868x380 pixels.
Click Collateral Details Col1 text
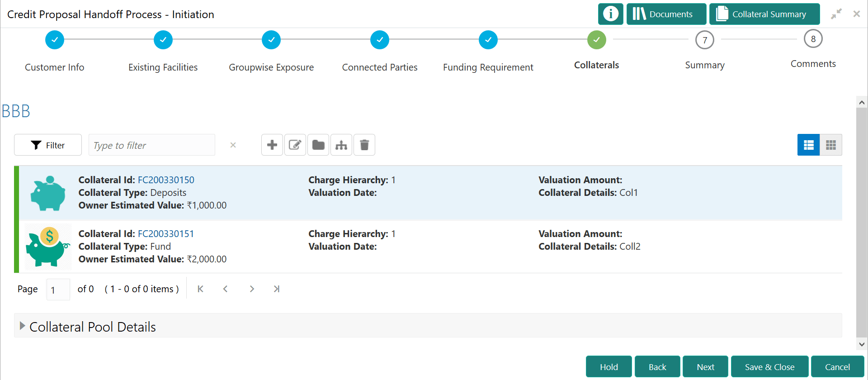pyautogui.click(x=588, y=193)
